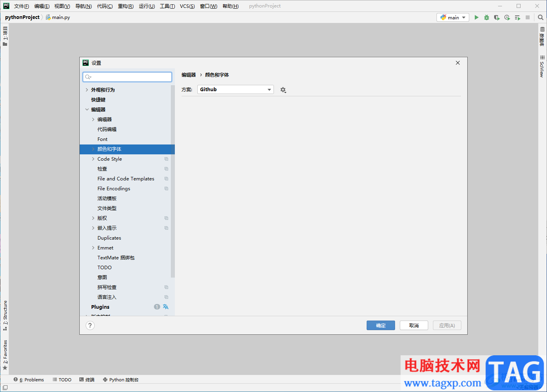Image resolution: width=547 pixels, height=392 pixels.
Task: Open the Favorites tool window
Action: click(5, 355)
